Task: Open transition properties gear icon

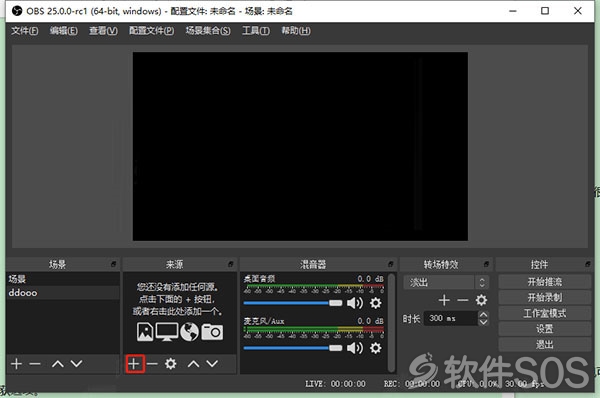Action: pos(481,300)
